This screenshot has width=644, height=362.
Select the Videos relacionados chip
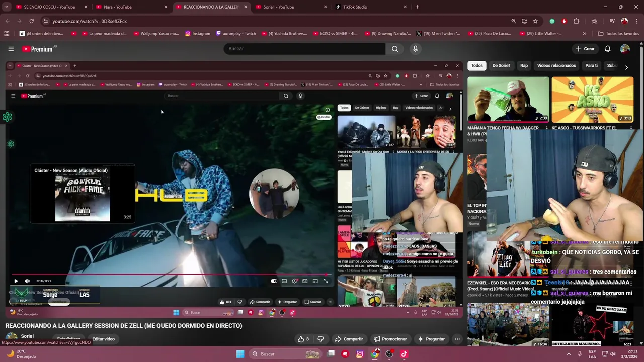tap(556, 66)
